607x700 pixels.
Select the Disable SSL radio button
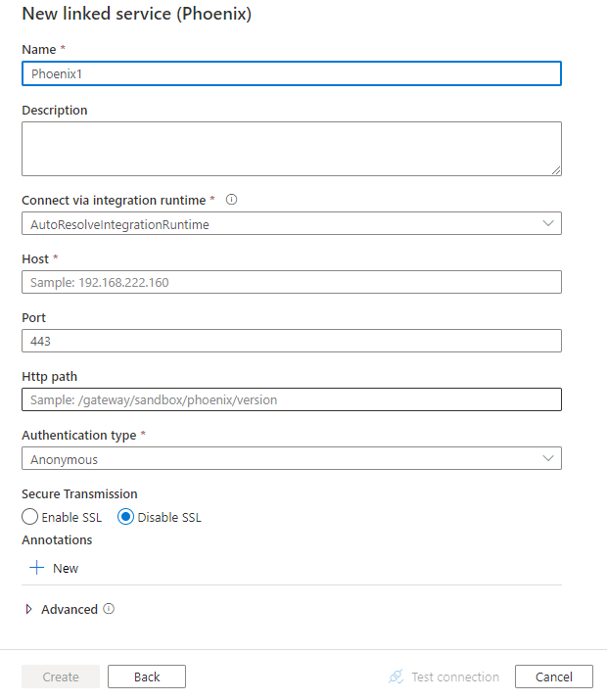(125, 517)
